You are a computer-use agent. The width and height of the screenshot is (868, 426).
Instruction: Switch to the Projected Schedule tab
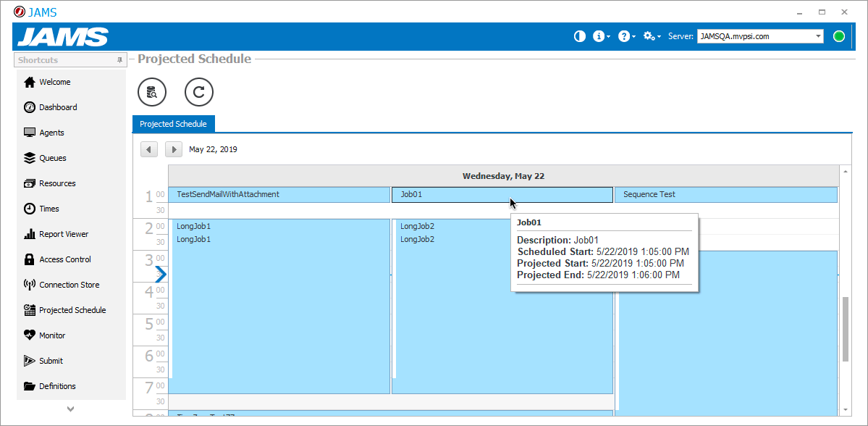173,123
